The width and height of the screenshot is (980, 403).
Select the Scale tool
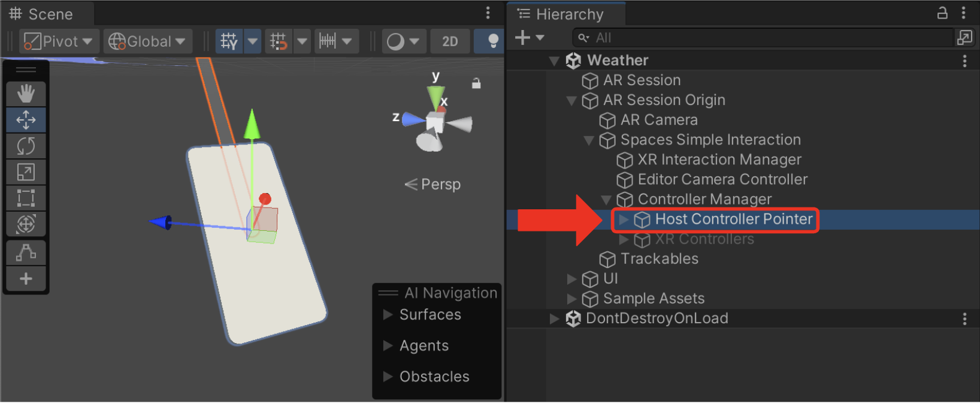click(x=26, y=172)
